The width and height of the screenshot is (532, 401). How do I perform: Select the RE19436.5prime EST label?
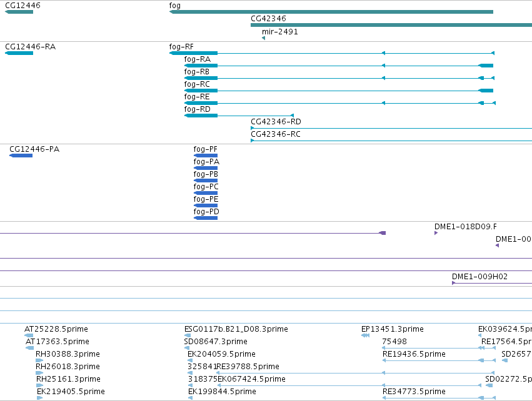coord(414,354)
